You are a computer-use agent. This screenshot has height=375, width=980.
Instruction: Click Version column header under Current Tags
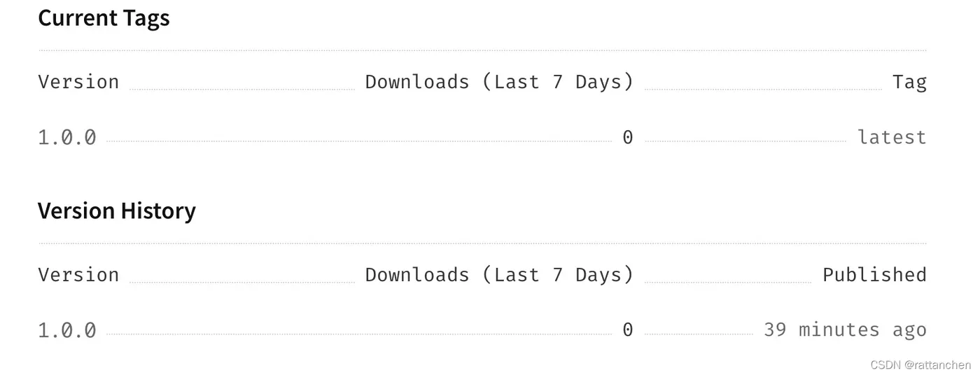coord(78,82)
